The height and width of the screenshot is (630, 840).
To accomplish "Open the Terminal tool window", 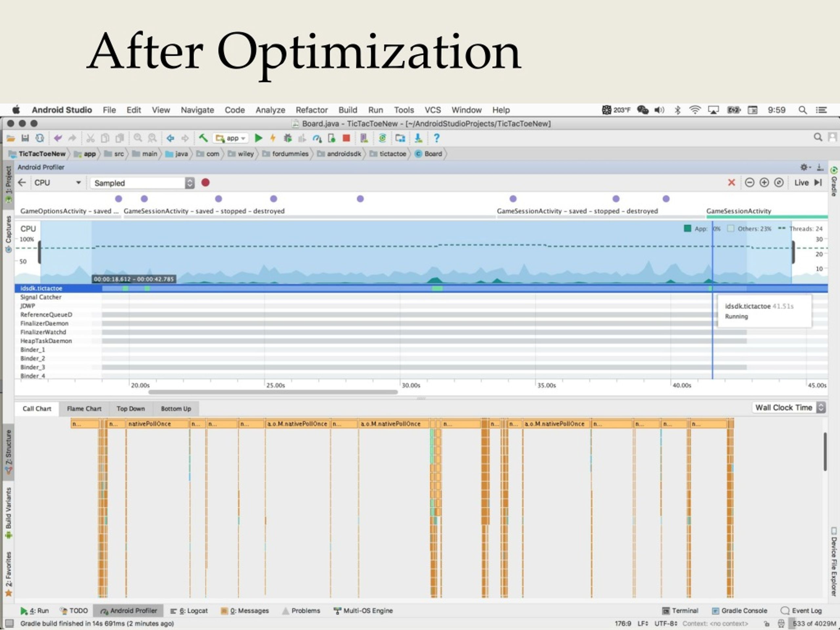I will click(680, 610).
